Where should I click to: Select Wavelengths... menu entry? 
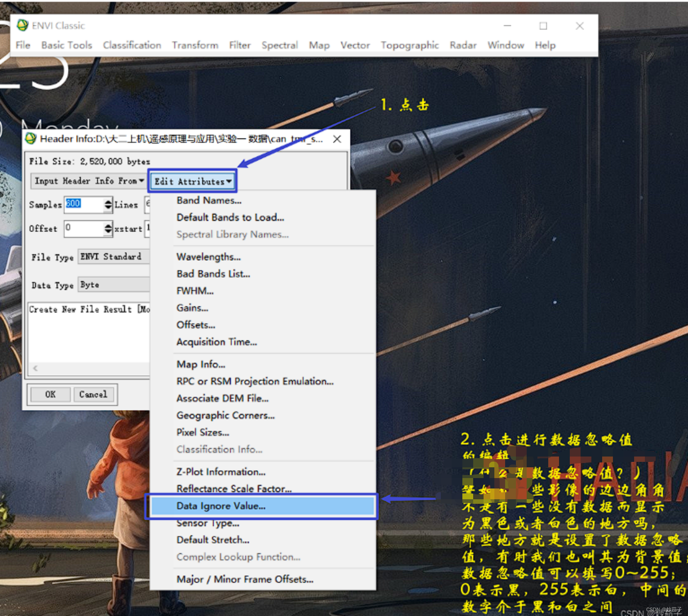click(208, 257)
